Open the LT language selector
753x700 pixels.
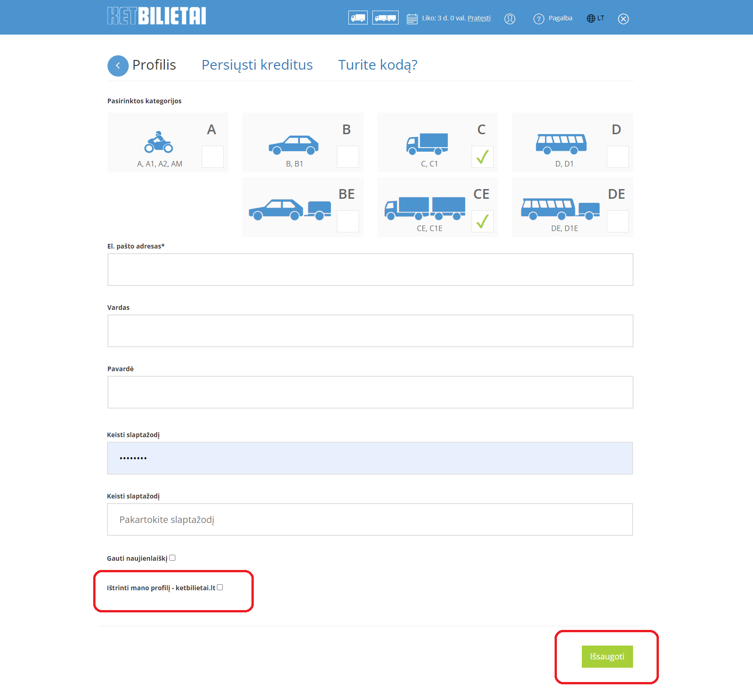[595, 18]
